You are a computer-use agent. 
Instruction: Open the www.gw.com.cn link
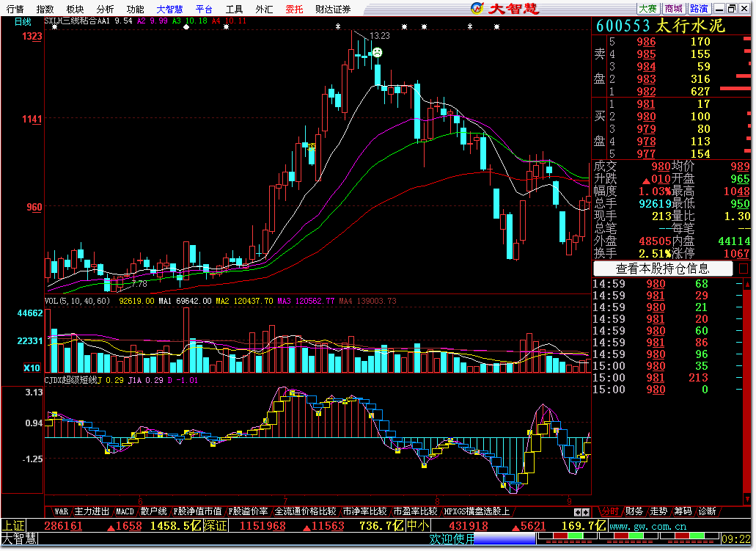pos(648,526)
